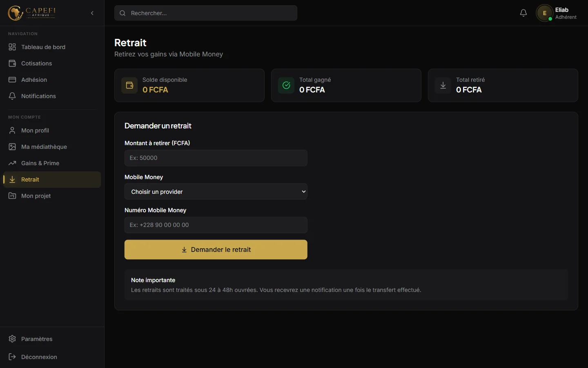The width and height of the screenshot is (588, 368).
Task: Click the Cotisations wallet icon
Action: [12, 63]
